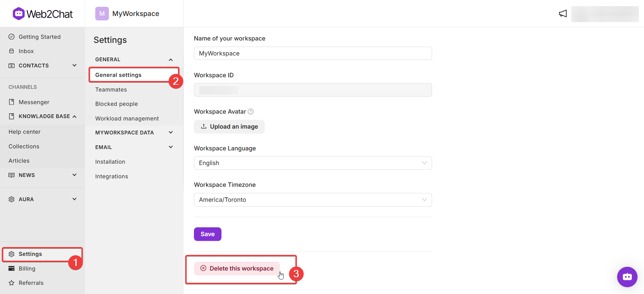Screen dimensions: 644x294
Task: Click the announcements megaphone icon
Action: [563, 14]
